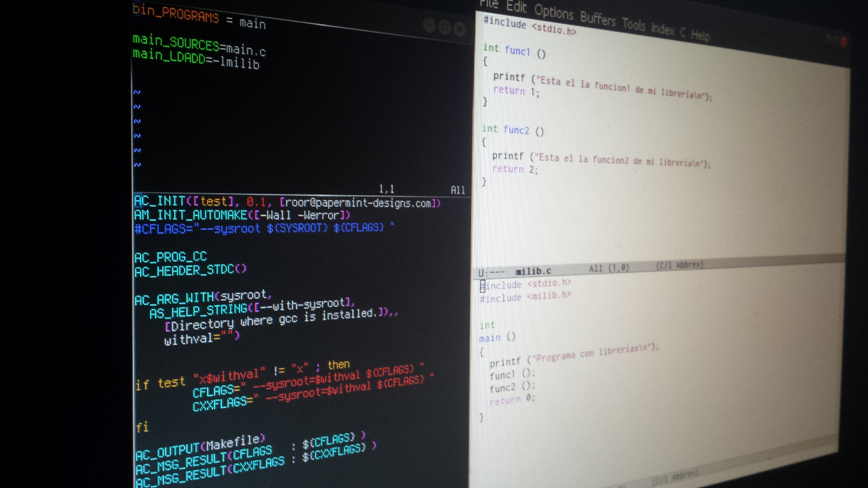Click the red close button of Emacs

(844, 41)
